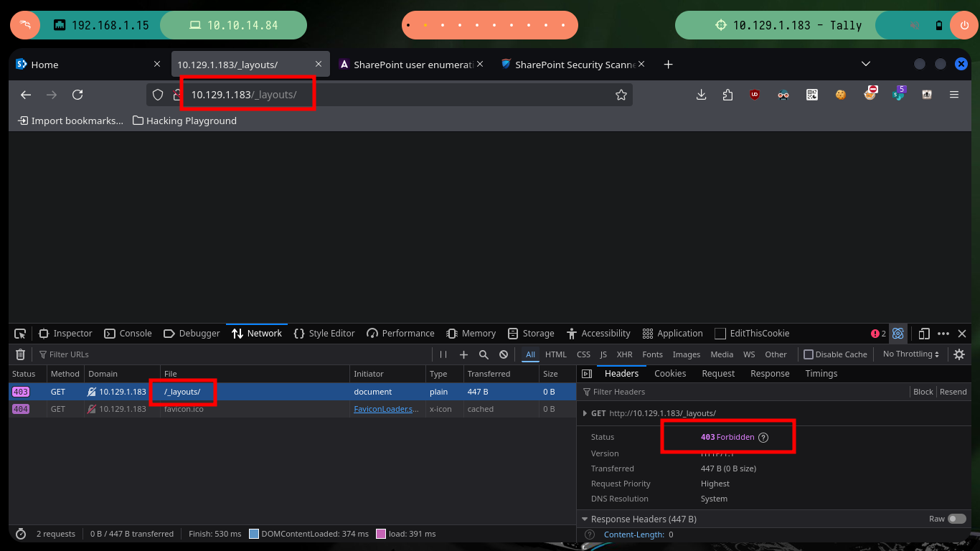This screenshot has width=980, height=551.
Task: View the Cookies tab of the request
Action: coord(670,374)
